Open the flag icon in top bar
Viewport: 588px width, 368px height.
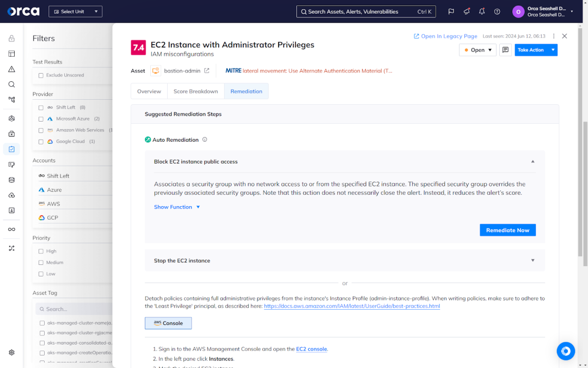[x=451, y=11]
